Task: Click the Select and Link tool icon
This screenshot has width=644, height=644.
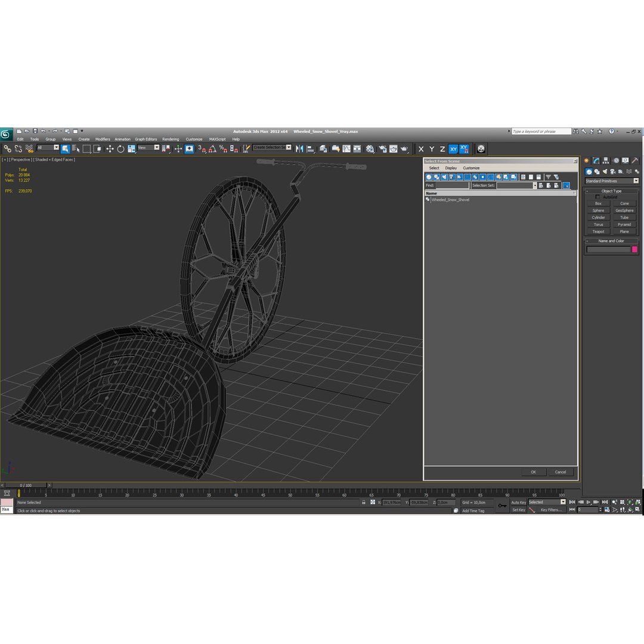Action: (7, 148)
